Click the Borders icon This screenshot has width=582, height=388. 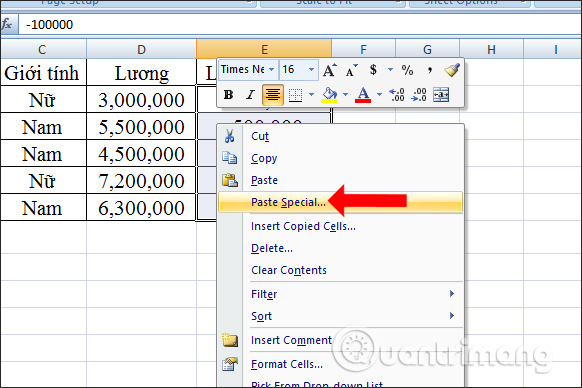point(295,95)
